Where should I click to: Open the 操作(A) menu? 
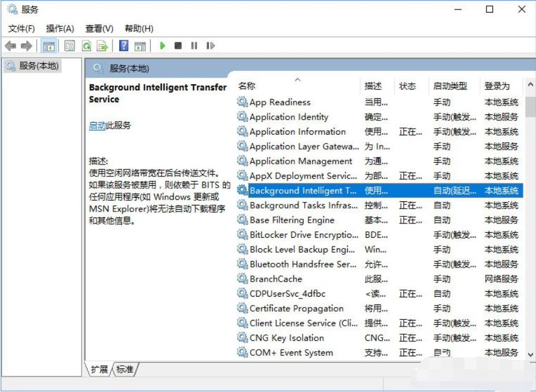tap(60, 29)
